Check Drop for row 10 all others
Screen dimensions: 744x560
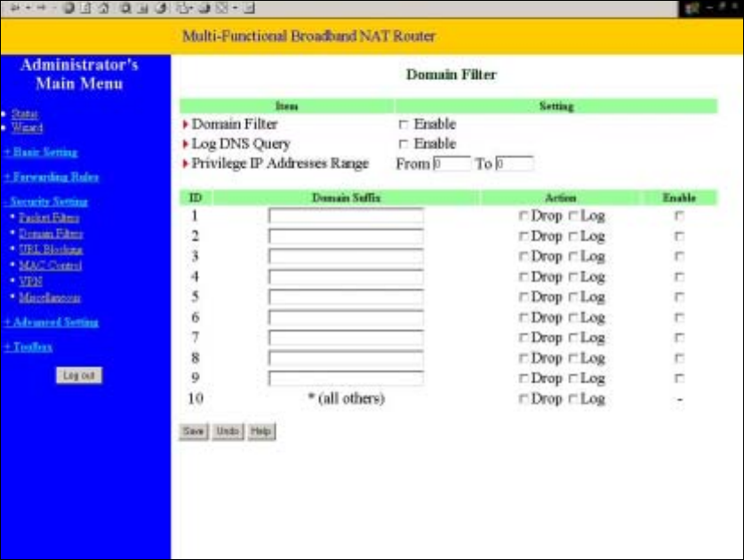(524, 398)
